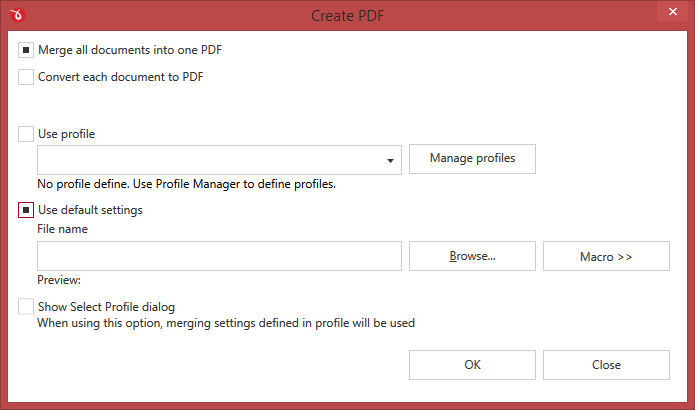Confirm with the OK button
The width and height of the screenshot is (695, 410).
(x=472, y=365)
